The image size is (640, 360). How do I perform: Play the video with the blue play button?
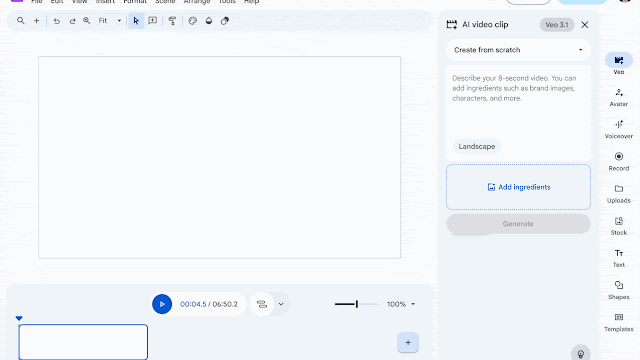point(162,304)
